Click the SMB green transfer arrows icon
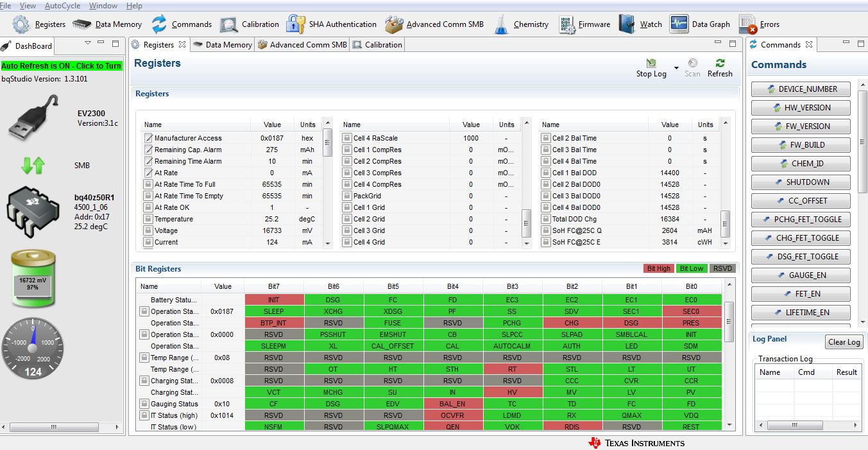Viewport: 868px width, 450px height. [x=33, y=166]
